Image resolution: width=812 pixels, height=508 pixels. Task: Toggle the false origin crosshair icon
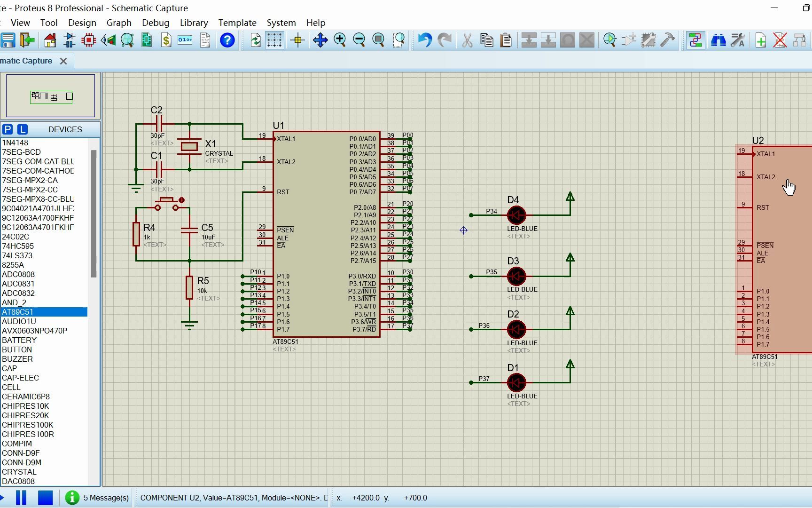tap(297, 40)
